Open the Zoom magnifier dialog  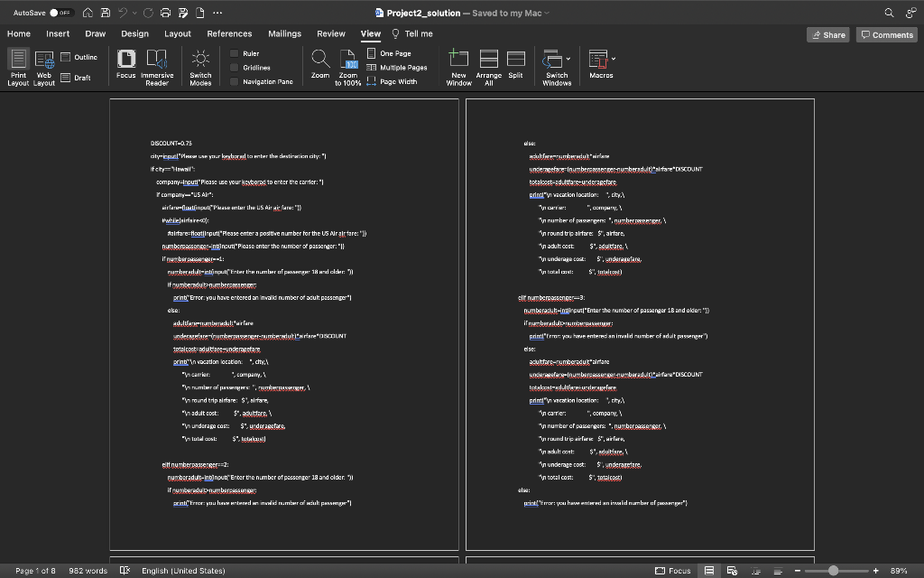click(x=320, y=60)
